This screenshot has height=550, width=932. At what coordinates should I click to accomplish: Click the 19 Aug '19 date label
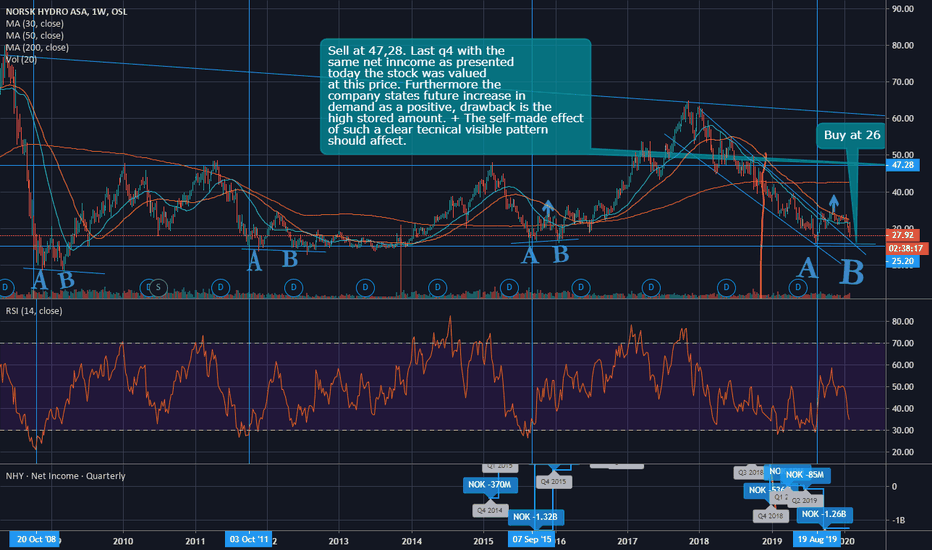coord(818,539)
